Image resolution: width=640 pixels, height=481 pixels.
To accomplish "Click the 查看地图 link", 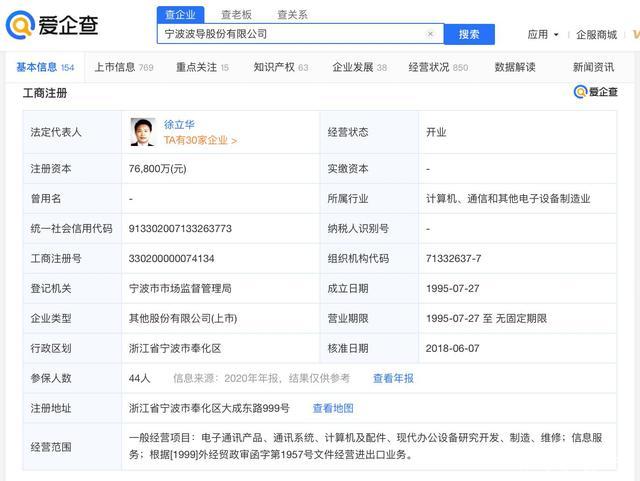I will coord(333,408).
